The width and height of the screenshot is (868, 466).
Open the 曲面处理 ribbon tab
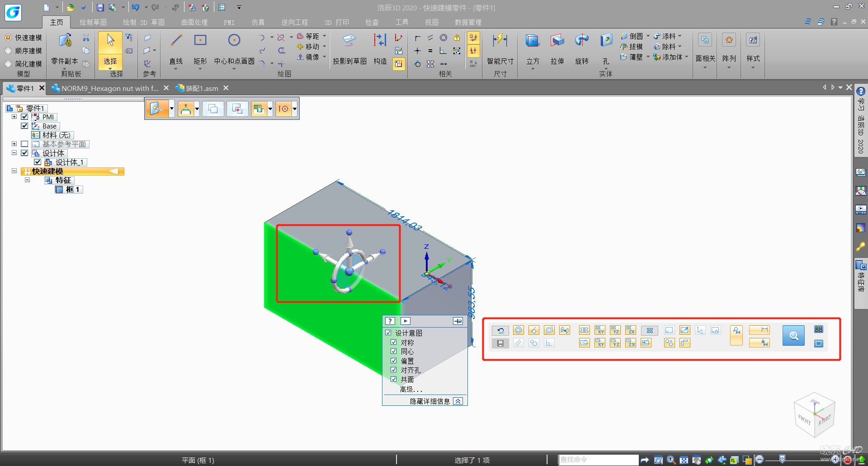click(x=194, y=22)
